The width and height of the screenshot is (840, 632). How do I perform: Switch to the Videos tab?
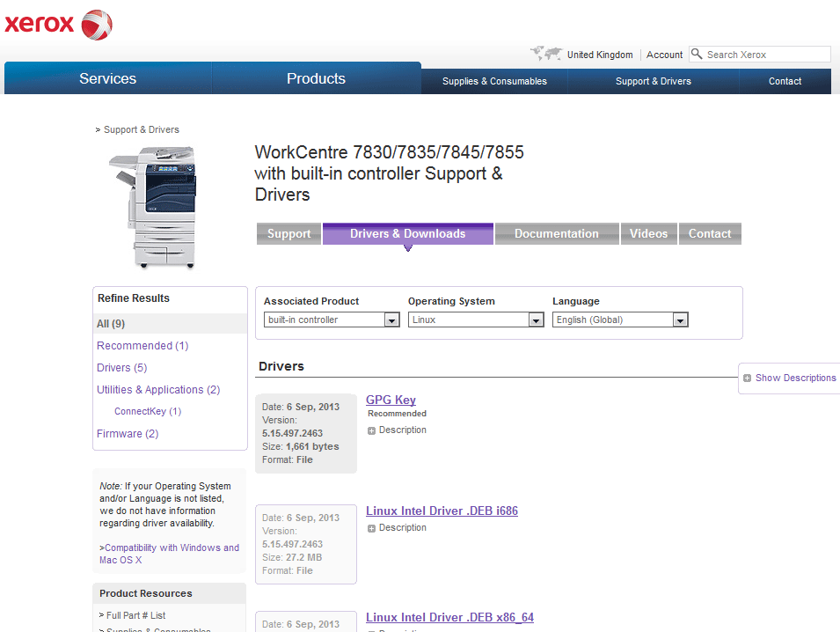[x=649, y=234]
